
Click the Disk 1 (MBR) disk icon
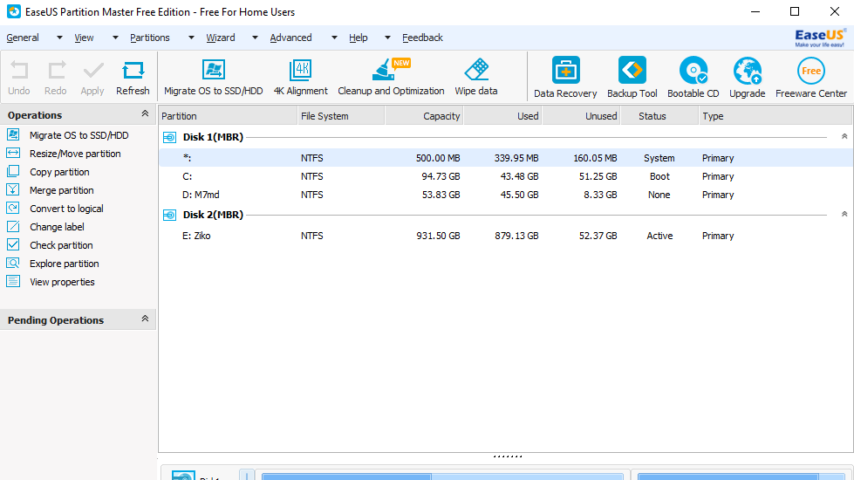169,137
